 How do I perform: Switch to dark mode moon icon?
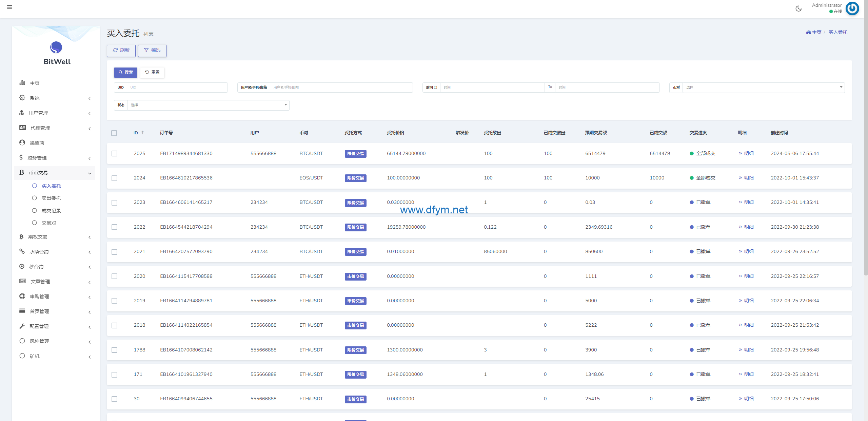(x=798, y=8)
